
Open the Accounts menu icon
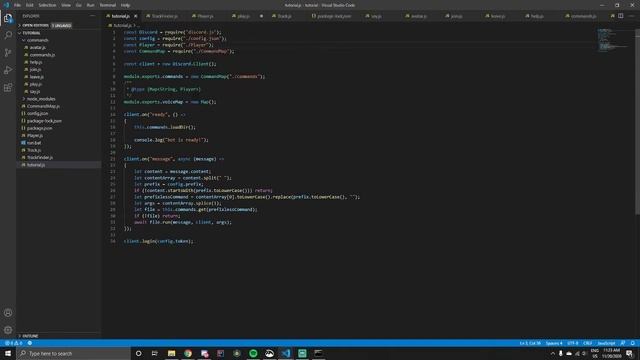click(8, 313)
